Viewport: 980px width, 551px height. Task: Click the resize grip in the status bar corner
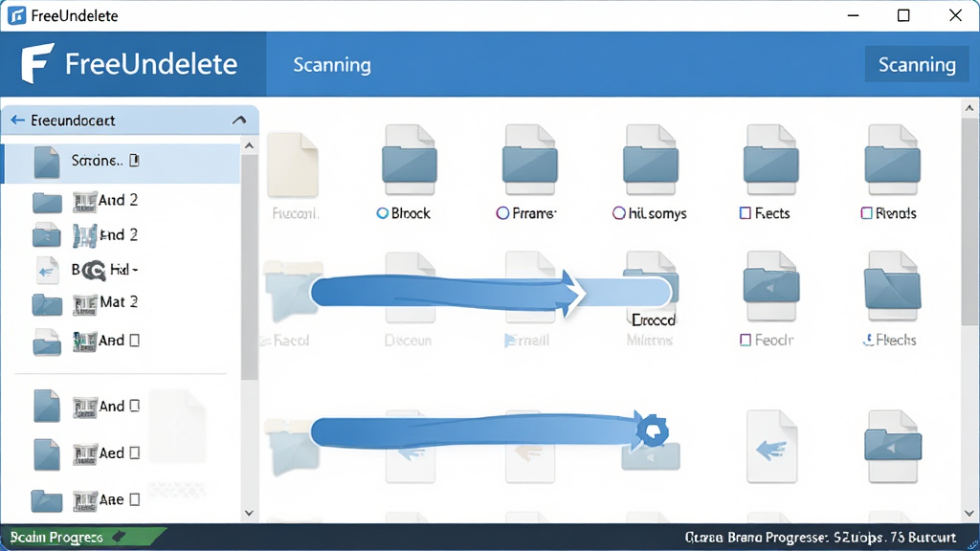point(972,544)
